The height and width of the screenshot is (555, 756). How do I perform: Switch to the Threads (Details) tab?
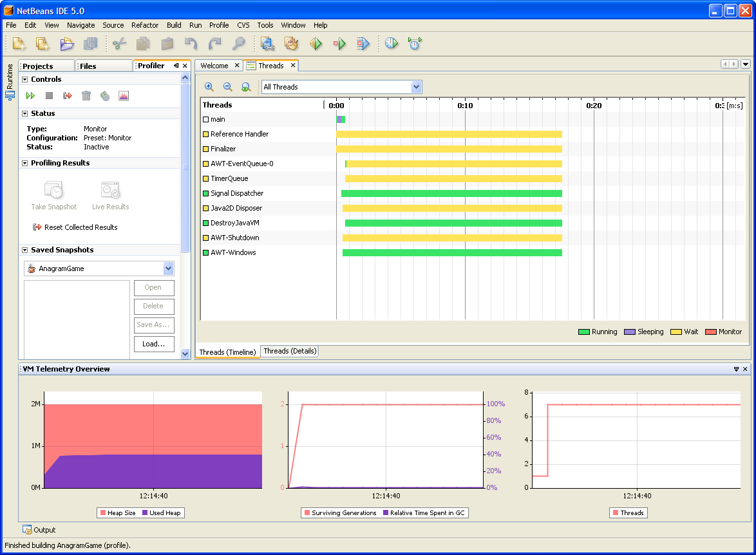pos(290,351)
